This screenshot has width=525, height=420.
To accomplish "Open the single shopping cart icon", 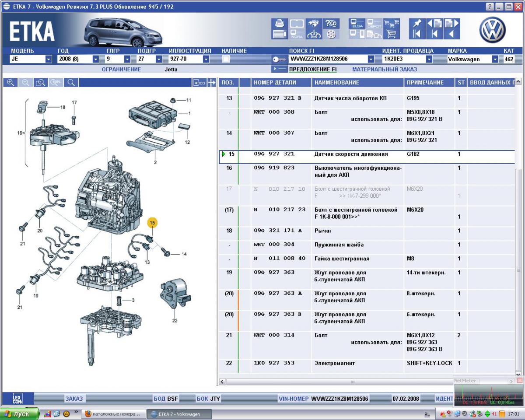I will [x=391, y=34].
